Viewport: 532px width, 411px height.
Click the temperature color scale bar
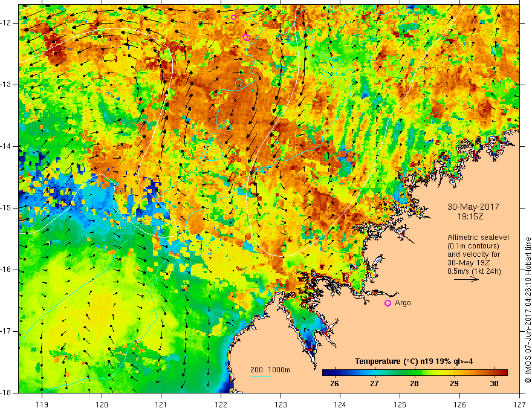coord(415,373)
